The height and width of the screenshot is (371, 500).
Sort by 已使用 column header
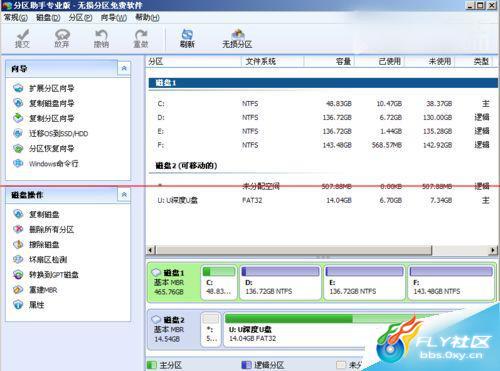click(x=379, y=61)
